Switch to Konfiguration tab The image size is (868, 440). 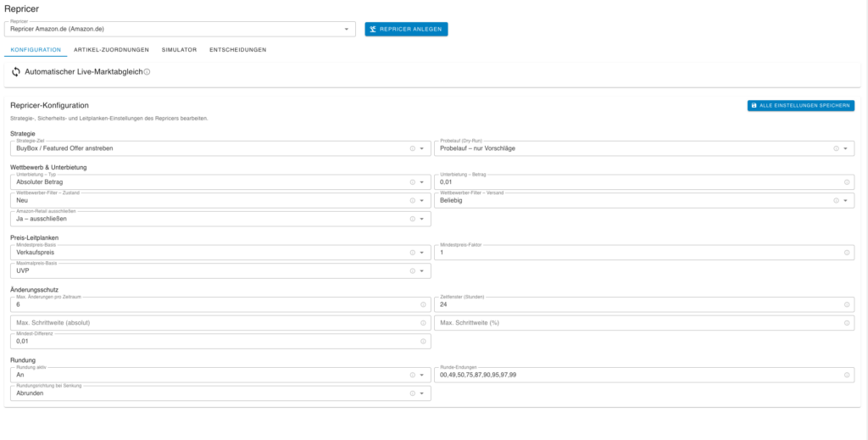pyautogui.click(x=36, y=50)
